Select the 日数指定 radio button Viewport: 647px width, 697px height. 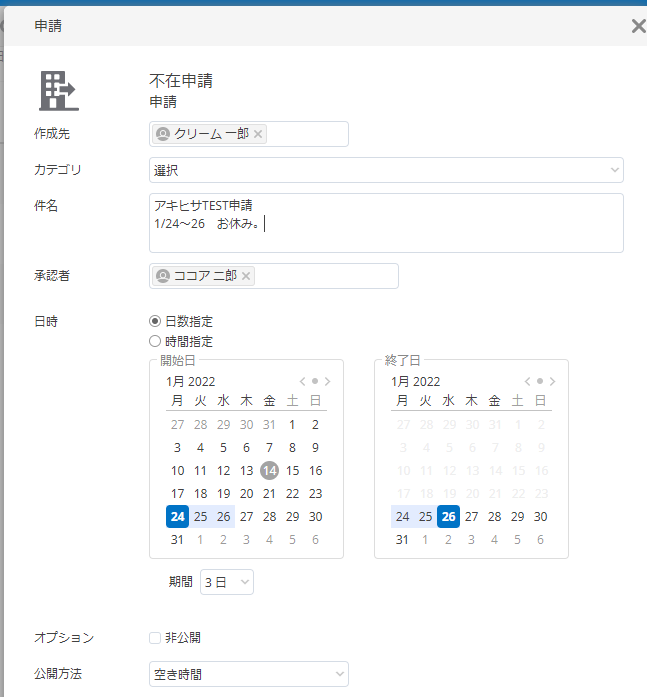155,321
